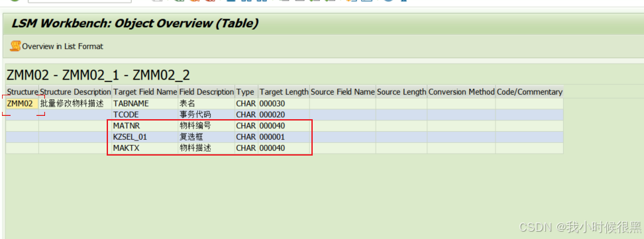The image size is (644, 239).
Task: Click the MAKTX target field cell
Action: coord(145,148)
